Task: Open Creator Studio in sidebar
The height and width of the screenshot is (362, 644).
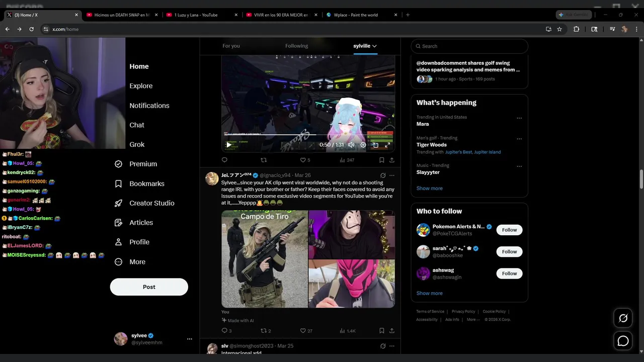Action: pos(144,203)
